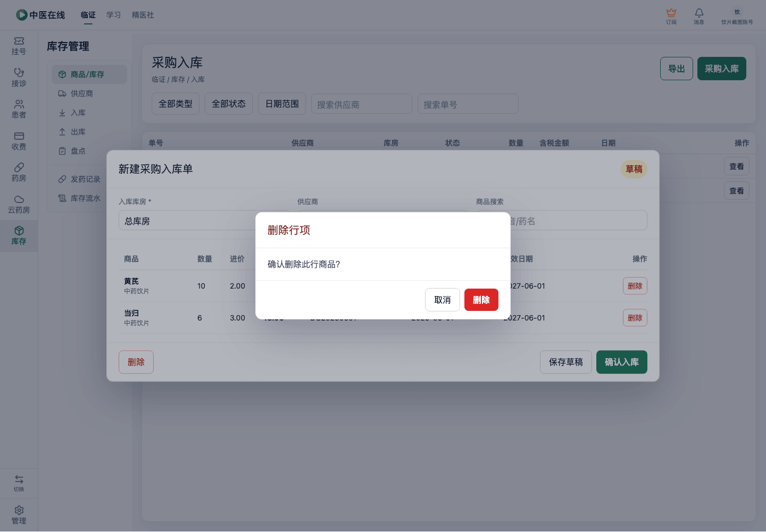Click the 库存 breadcrumb link
This screenshot has height=532, width=766.
178,79
